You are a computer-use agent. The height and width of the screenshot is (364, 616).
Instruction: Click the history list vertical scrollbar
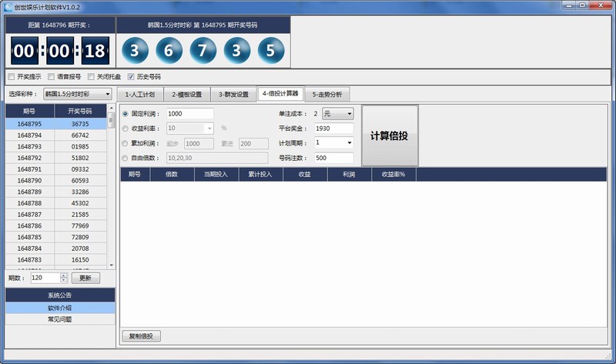click(x=112, y=192)
